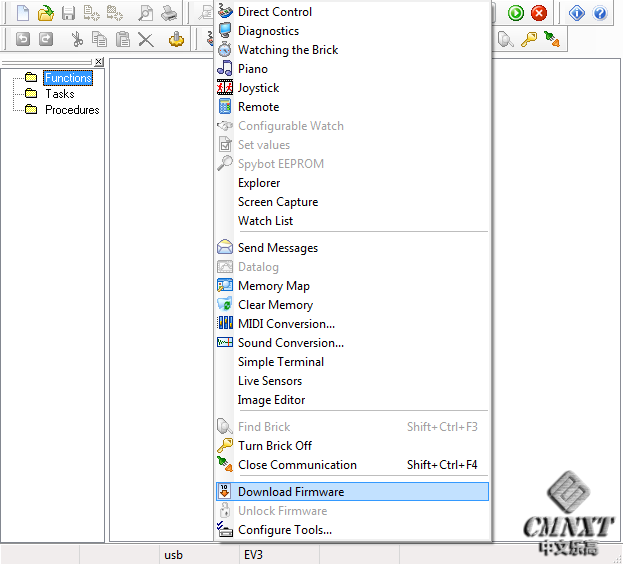Viewport: 623px width, 565px height.
Task: Click the Print toolbar icon
Action: tap(169, 13)
